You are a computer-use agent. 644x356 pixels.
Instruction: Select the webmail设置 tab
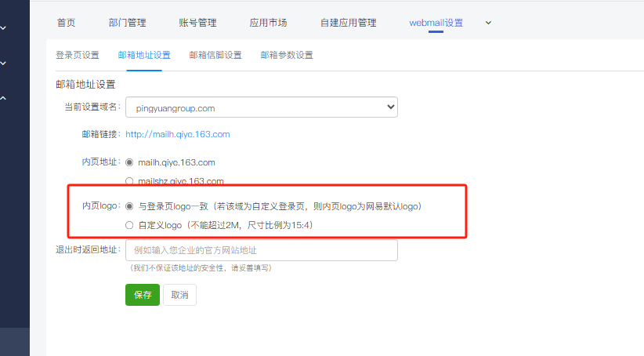point(436,23)
